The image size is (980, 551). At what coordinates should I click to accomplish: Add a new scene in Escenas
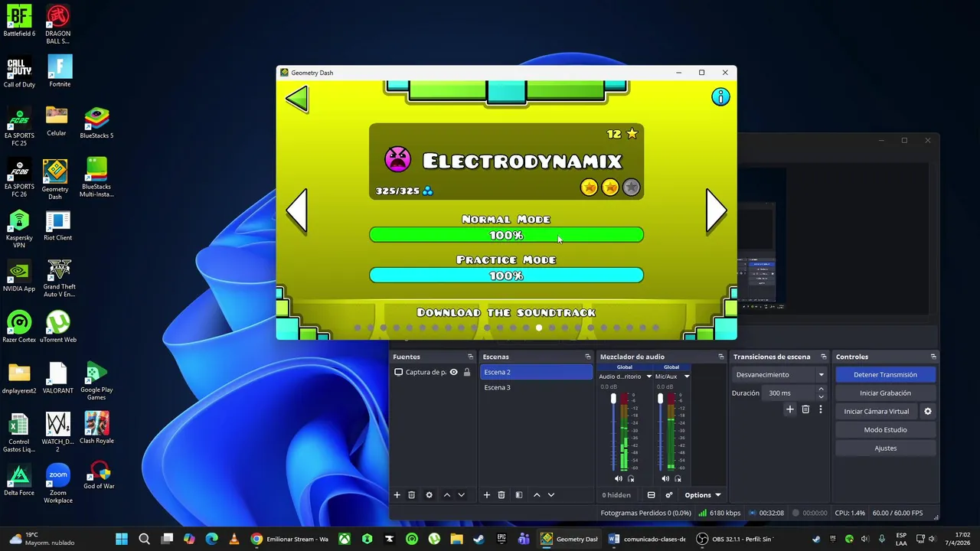click(x=486, y=495)
